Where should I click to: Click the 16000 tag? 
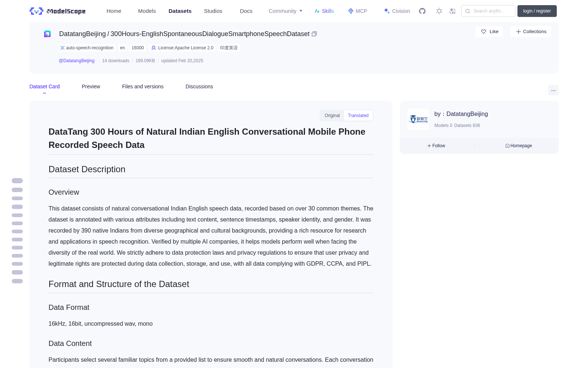pos(138,48)
